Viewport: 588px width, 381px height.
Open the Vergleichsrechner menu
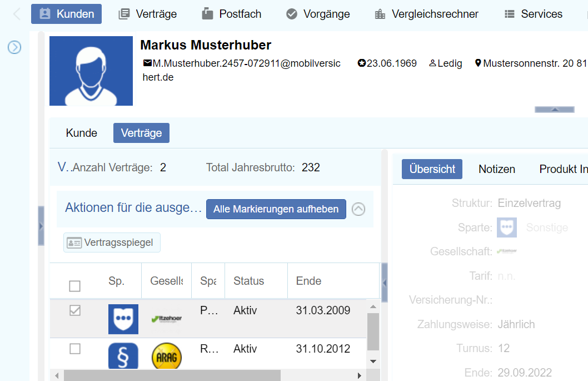(426, 14)
